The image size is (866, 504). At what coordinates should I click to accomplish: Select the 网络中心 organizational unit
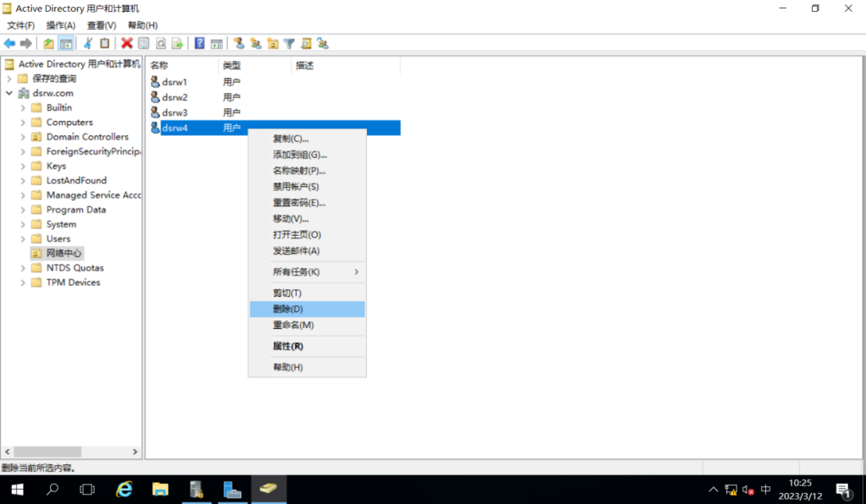pos(58,254)
